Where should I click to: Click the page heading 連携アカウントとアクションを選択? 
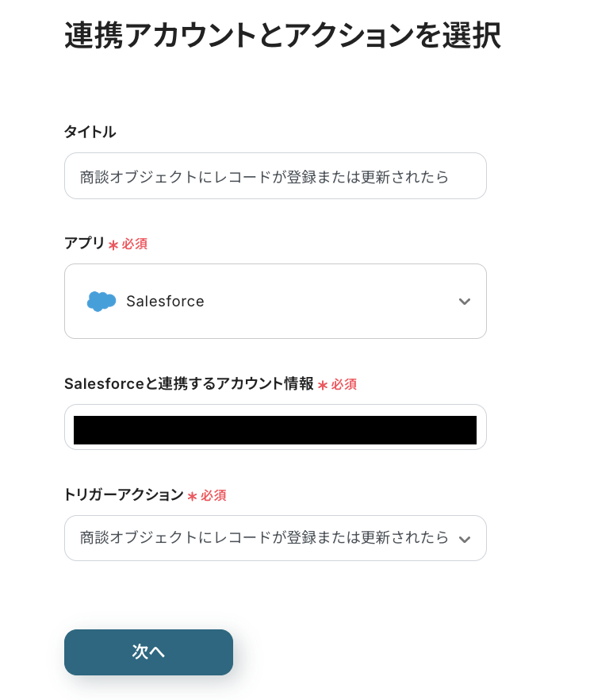282,37
